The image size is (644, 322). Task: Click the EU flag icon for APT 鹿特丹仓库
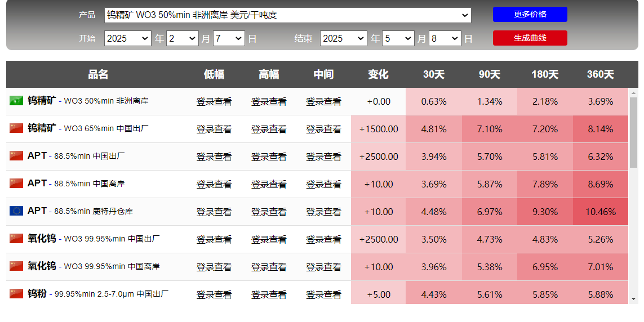pyautogui.click(x=16, y=211)
